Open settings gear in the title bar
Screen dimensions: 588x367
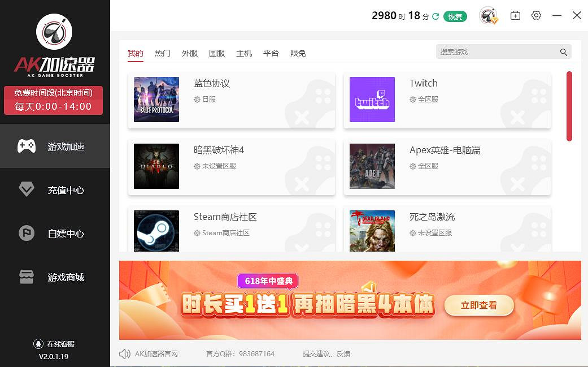click(536, 15)
